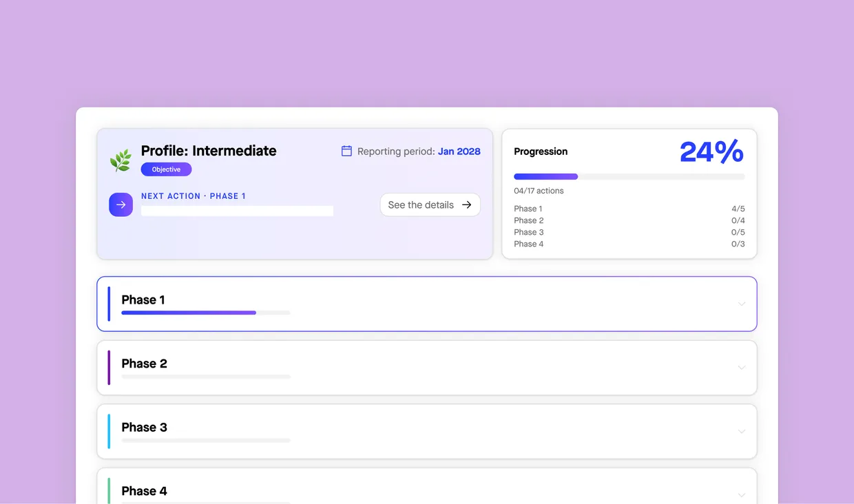Expand the Phase 3 section
The image size is (854, 504).
742,432
